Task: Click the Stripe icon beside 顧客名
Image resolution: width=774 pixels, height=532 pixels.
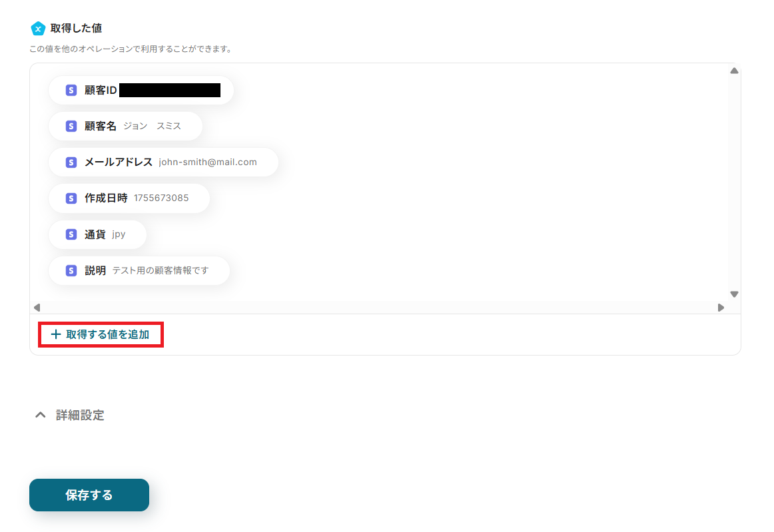Action: point(71,127)
